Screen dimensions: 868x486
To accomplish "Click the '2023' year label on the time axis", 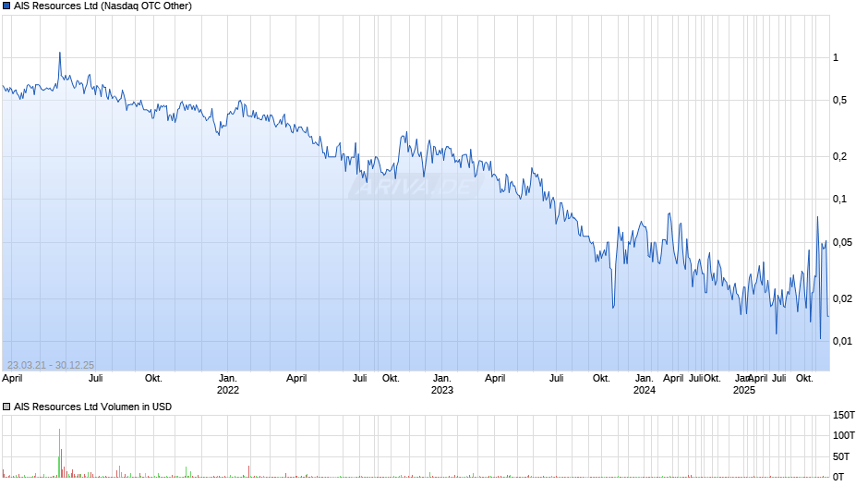I will [441, 390].
